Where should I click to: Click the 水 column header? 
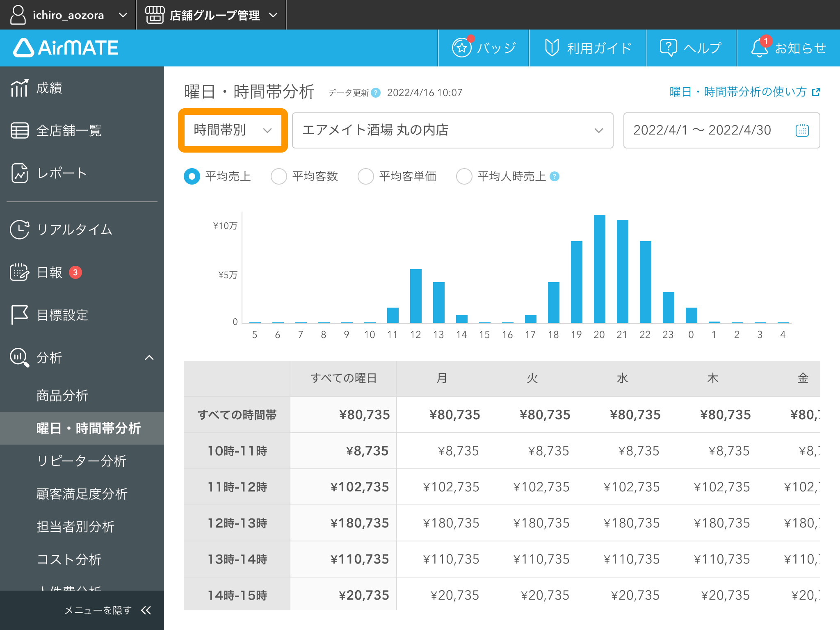click(x=622, y=378)
